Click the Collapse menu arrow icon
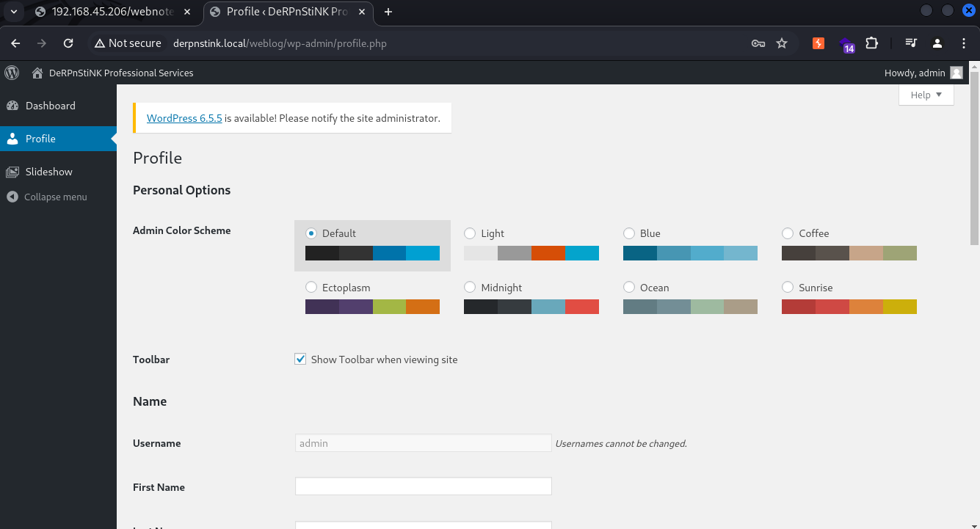Screen dimensions: 980x529 click(x=12, y=197)
